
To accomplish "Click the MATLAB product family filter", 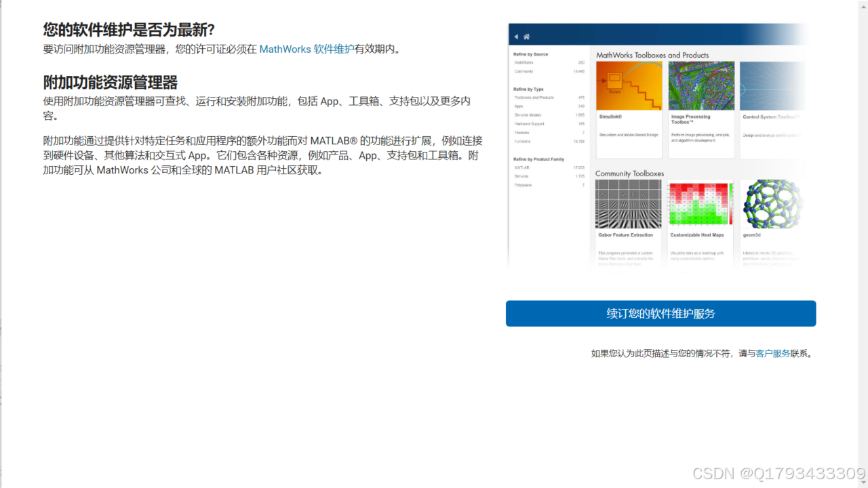I will [549, 167].
